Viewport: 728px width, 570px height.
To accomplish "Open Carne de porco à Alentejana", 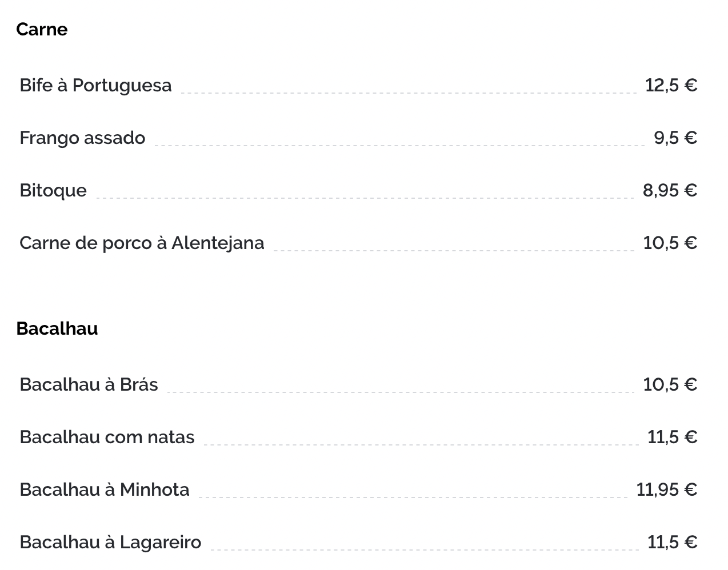I will click(142, 243).
